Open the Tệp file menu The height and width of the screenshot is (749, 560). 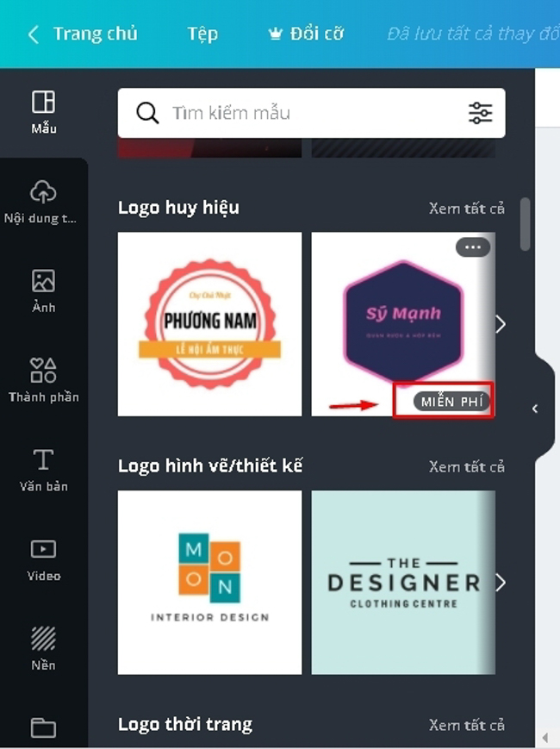(202, 34)
